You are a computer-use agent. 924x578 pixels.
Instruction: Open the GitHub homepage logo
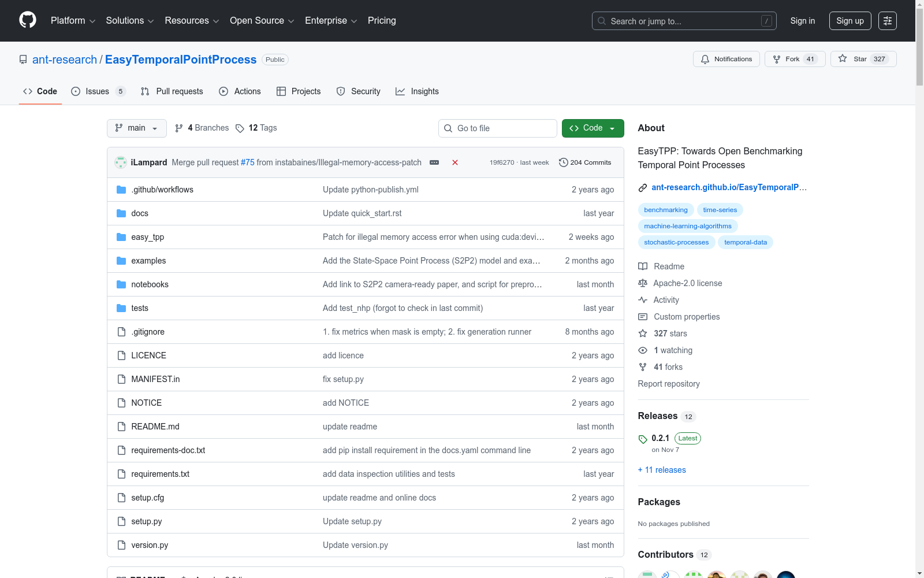coord(28,20)
